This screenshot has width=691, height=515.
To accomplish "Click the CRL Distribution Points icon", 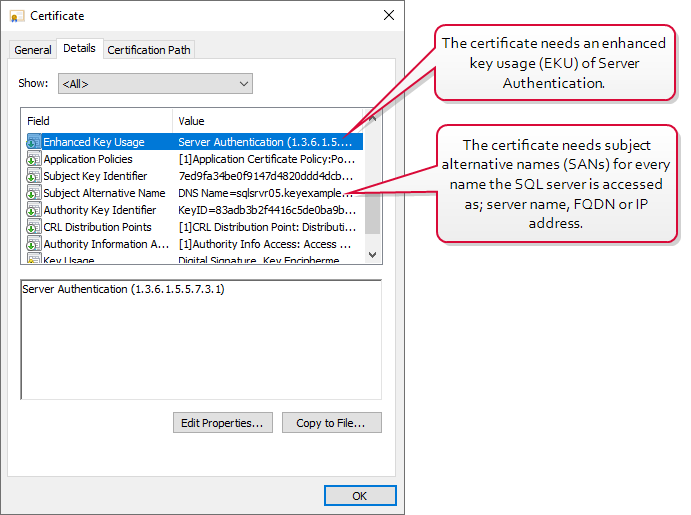I will point(33,227).
